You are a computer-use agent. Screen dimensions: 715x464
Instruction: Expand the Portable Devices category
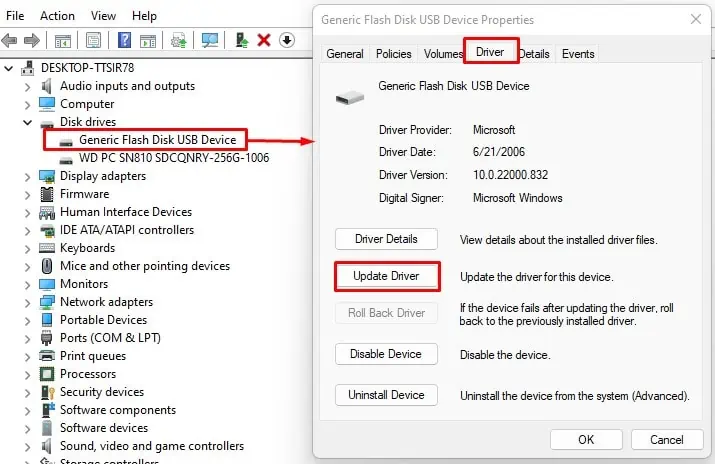click(28, 321)
